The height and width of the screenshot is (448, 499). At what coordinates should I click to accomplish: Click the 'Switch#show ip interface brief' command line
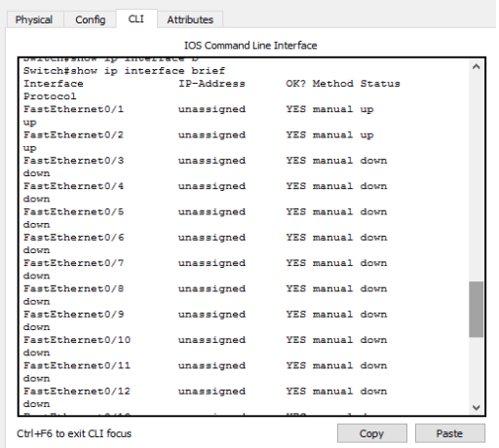click(124, 71)
